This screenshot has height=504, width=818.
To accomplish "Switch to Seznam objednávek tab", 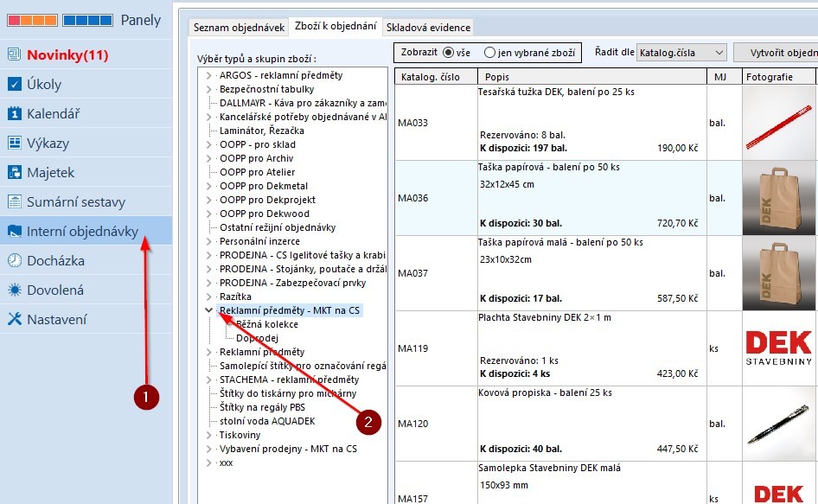I will pyautogui.click(x=239, y=27).
